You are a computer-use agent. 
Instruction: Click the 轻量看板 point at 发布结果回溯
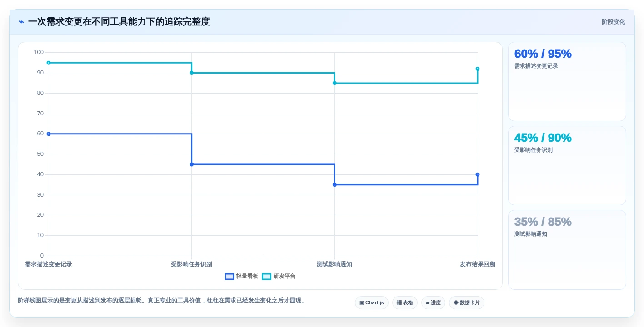[478, 174]
